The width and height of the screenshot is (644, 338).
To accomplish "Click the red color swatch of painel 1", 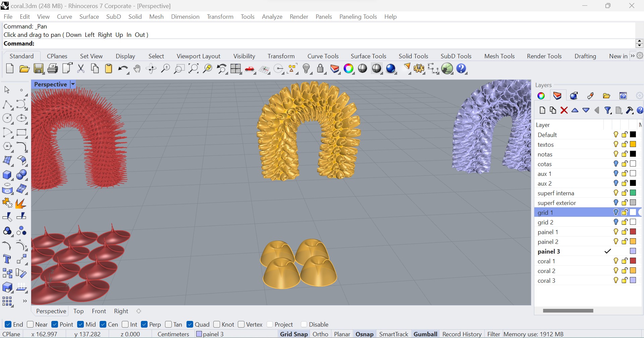I will 633,232.
